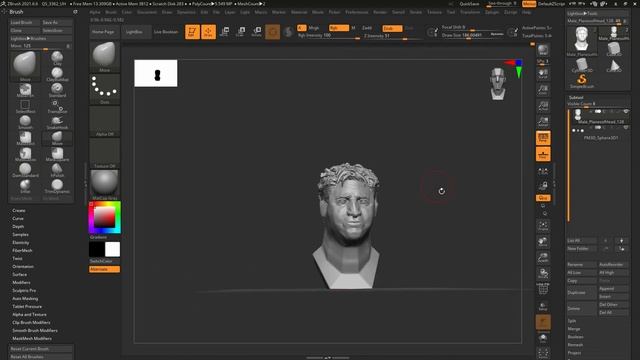Choose the Inflat brush
Screen dimensions: 640x360
click(x=25, y=186)
